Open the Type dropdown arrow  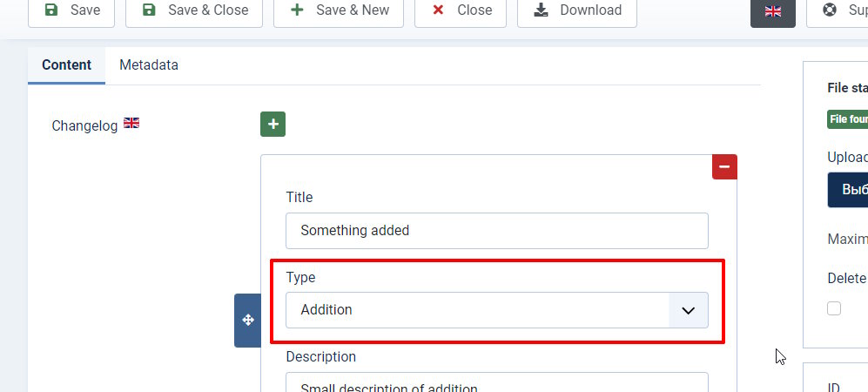tap(688, 310)
